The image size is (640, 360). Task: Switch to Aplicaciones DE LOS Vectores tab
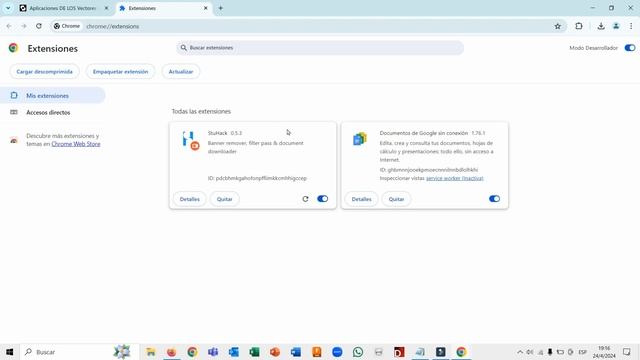[x=62, y=8]
